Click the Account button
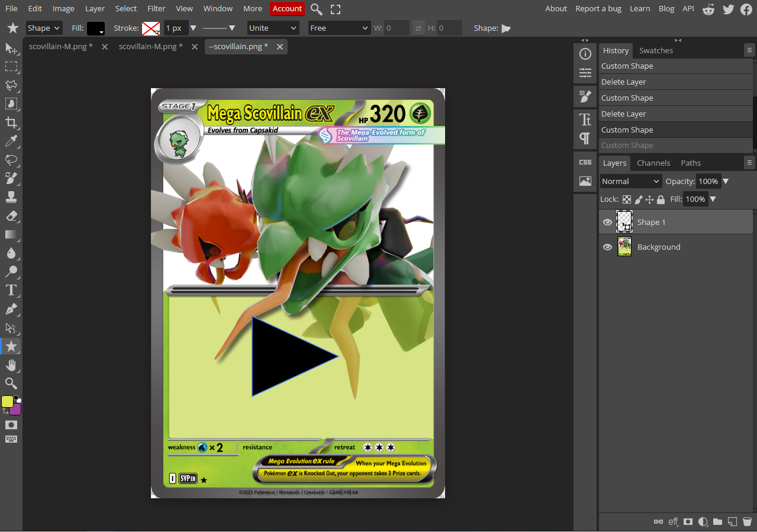 click(287, 8)
